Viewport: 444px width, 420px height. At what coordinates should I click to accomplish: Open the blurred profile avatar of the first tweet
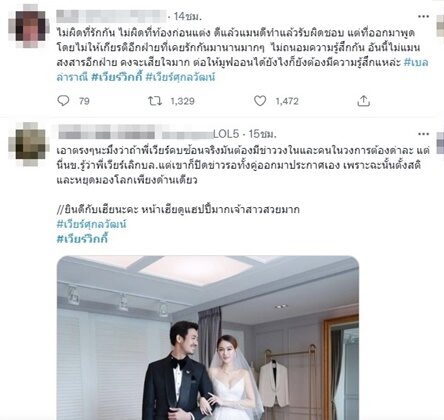pyautogui.click(x=29, y=26)
